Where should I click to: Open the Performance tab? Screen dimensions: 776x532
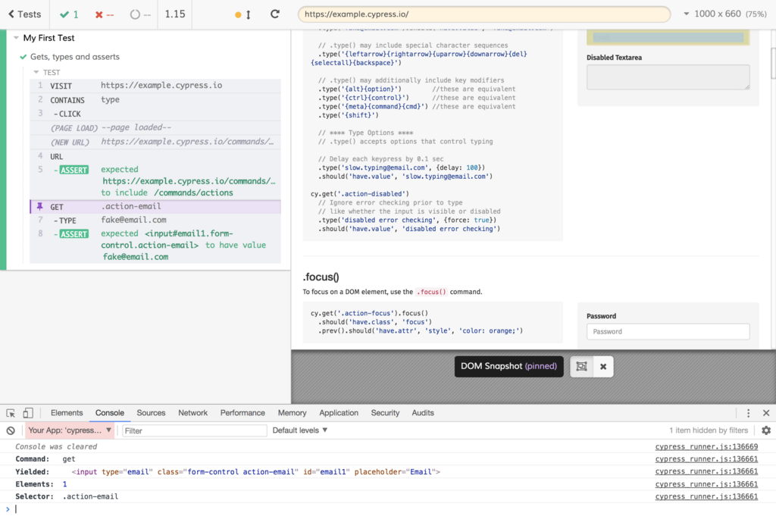tap(242, 413)
